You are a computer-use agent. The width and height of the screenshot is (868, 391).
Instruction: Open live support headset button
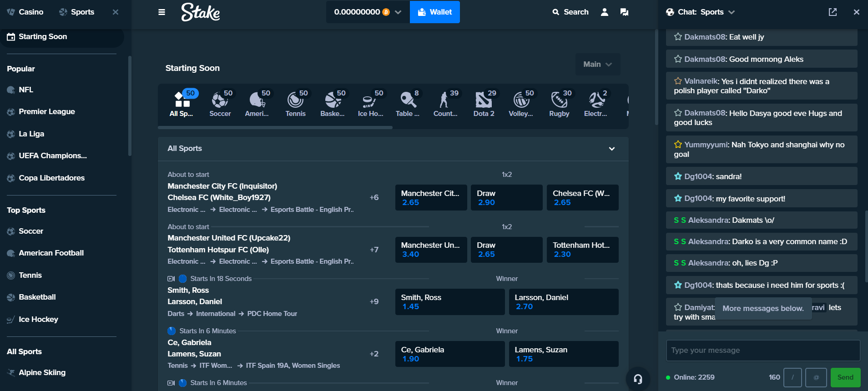[x=638, y=379]
